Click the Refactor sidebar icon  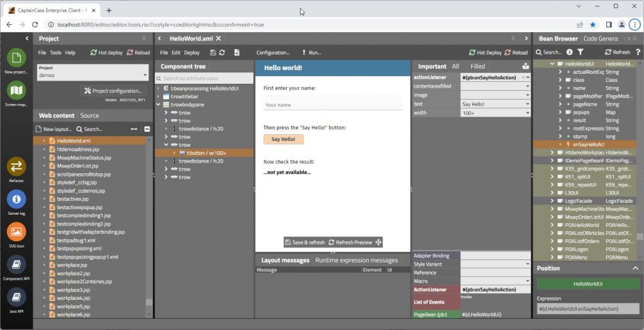[x=16, y=166]
